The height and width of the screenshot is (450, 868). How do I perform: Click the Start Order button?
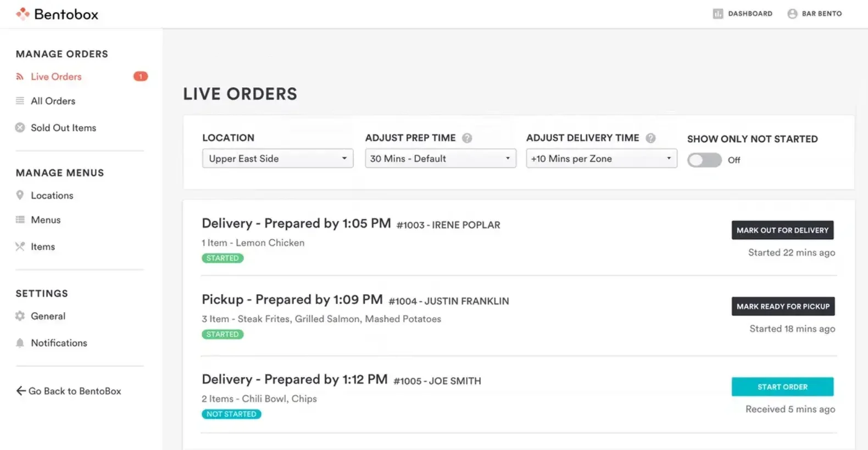(x=782, y=387)
